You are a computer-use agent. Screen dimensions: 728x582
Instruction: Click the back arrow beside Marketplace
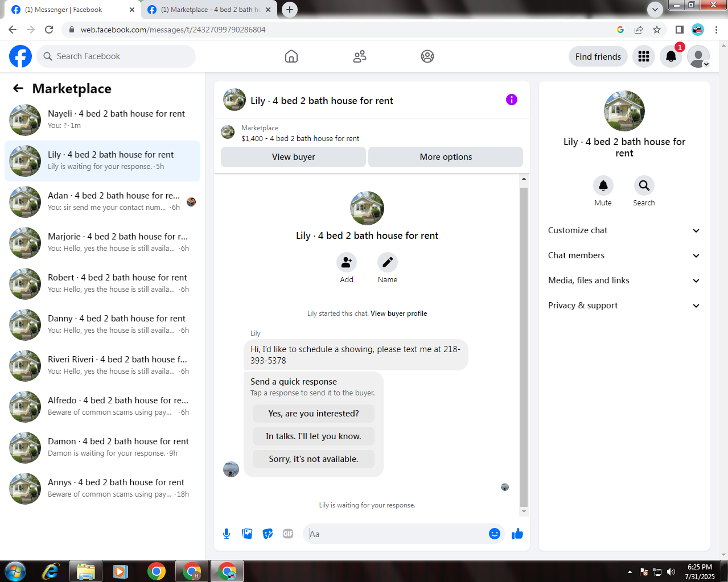18,88
